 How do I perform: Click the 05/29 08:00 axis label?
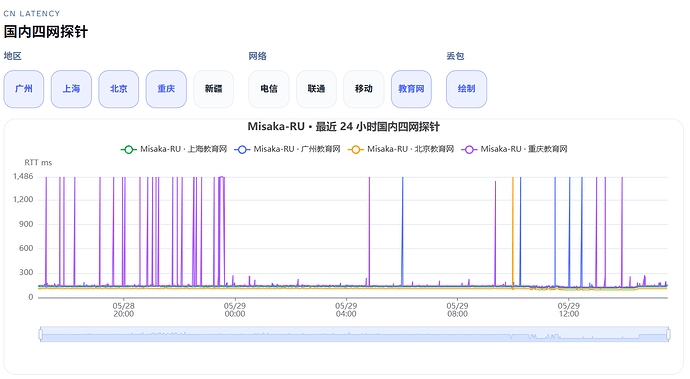[457, 310]
